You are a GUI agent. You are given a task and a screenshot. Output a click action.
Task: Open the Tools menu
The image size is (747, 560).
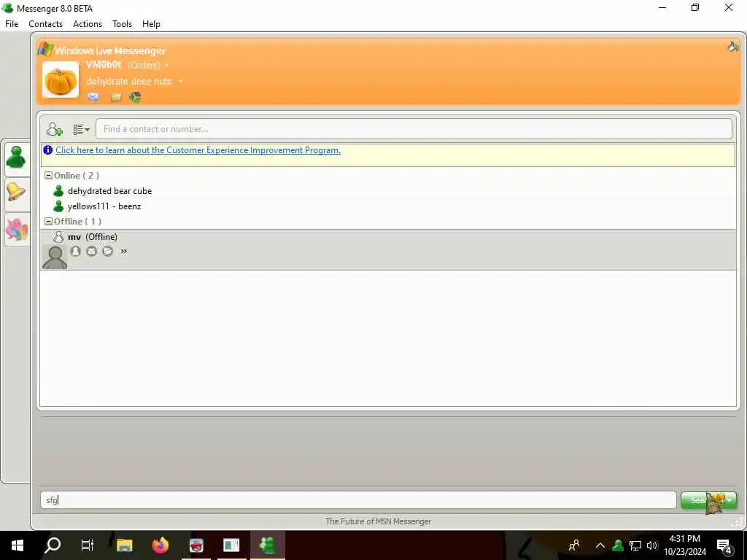point(122,24)
